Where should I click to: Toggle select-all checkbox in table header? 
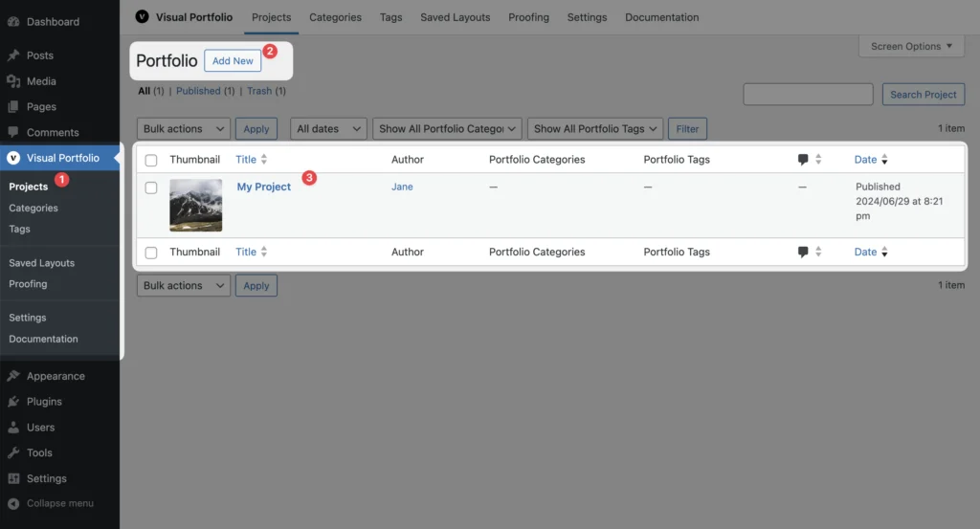pyautogui.click(x=151, y=160)
